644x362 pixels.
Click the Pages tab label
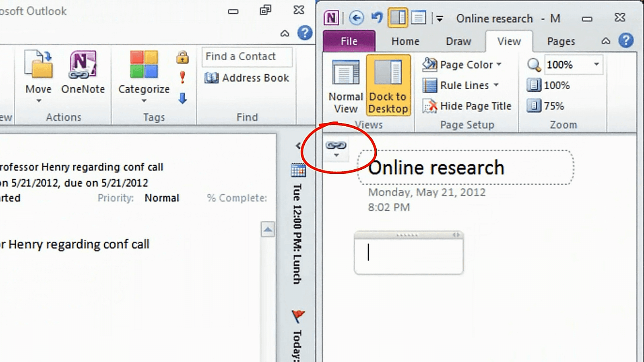(x=560, y=41)
